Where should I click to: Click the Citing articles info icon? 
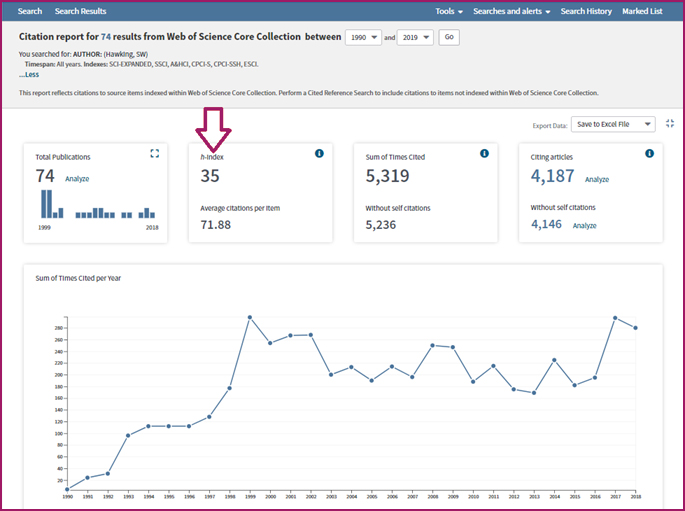tap(649, 154)
